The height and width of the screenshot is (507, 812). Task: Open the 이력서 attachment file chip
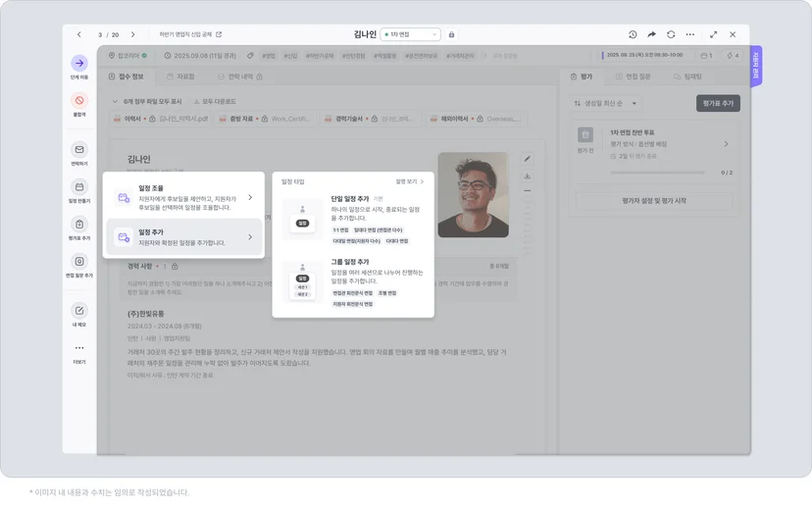[161, 119]
